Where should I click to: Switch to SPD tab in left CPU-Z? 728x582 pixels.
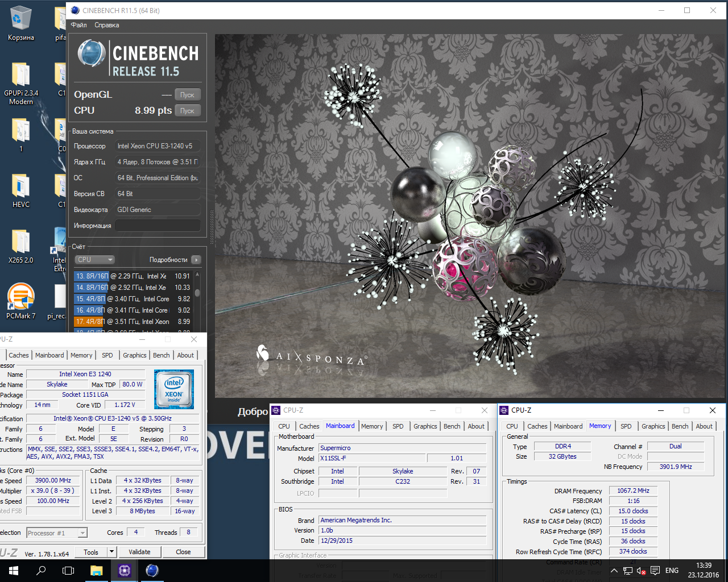[107, 355]
